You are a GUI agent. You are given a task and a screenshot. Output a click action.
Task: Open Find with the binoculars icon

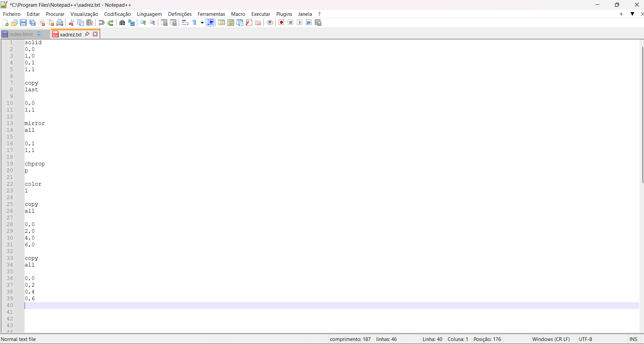[122, 23]
